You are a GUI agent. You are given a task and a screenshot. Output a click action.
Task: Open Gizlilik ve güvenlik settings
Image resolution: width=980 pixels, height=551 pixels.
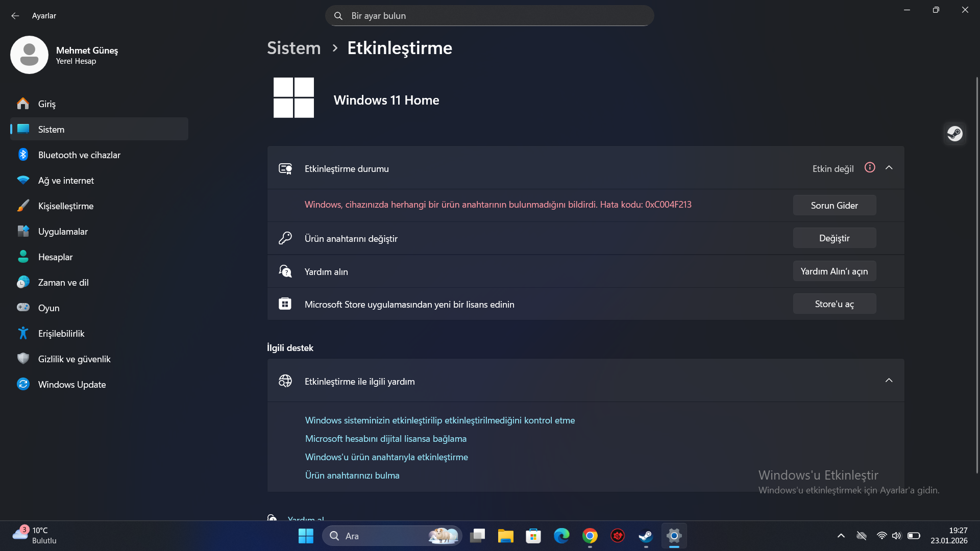click(x=99, y=359)
